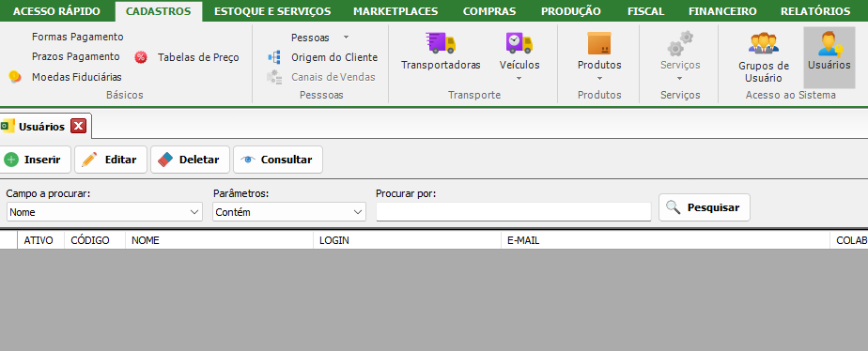Expand the Pessoas dropdown arrow
The height and width of the screenshot is (351, 868).
pos(346,37)
